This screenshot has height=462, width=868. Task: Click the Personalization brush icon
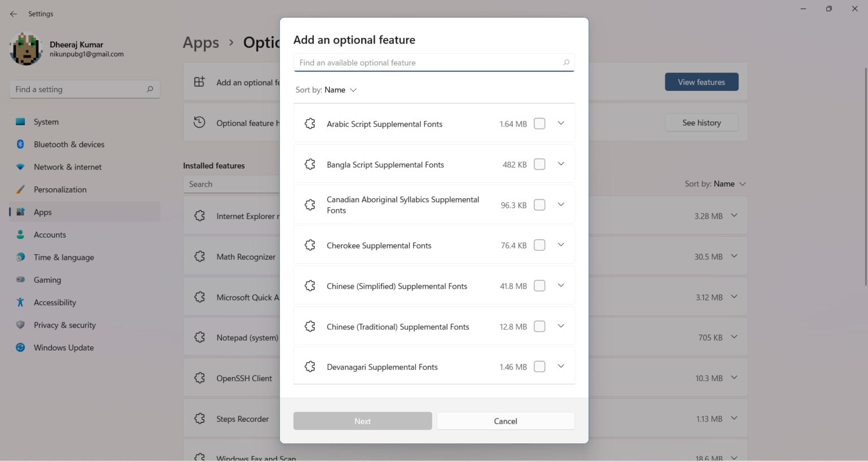click(x=20, y=189)
